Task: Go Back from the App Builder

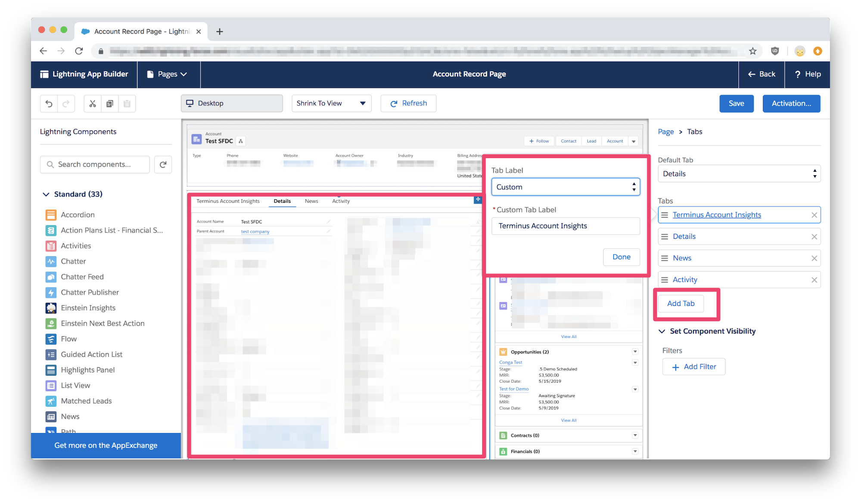Action: [762, 74]
